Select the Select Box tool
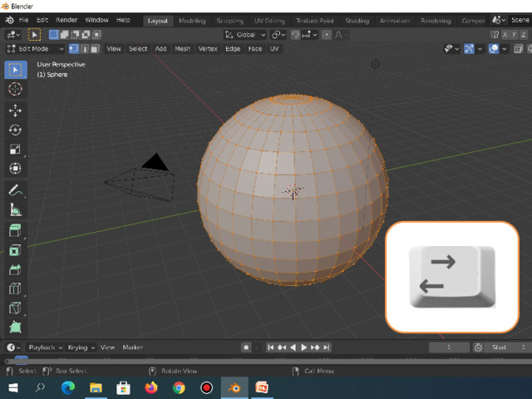Screen dimensions: 532x399 pos(16,70)
